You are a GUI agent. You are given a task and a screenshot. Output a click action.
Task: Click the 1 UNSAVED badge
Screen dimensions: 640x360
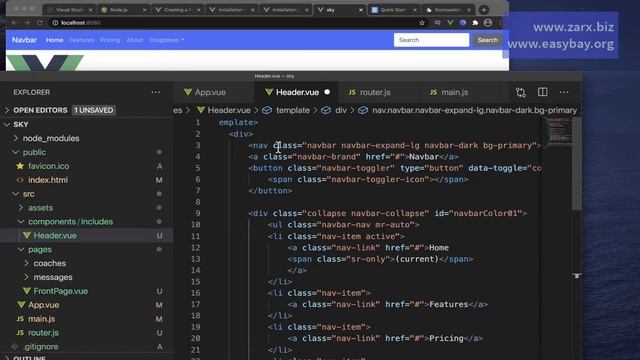(94, 110)
